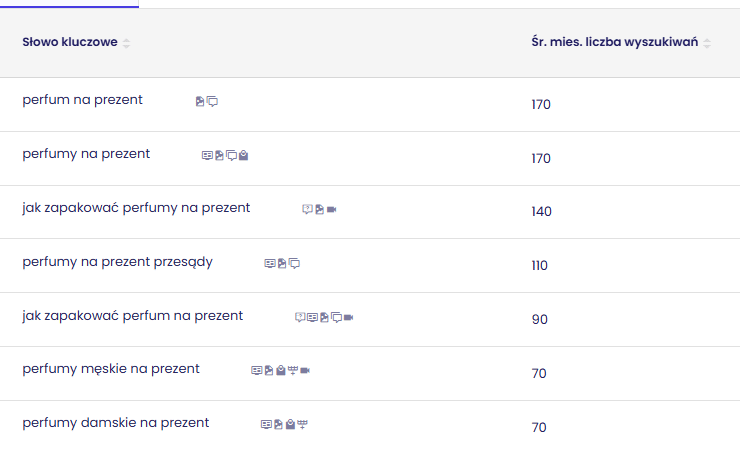
Task: Click chat bubbles icon beside 'perfum na prezent'
Action: pos(212,101)
